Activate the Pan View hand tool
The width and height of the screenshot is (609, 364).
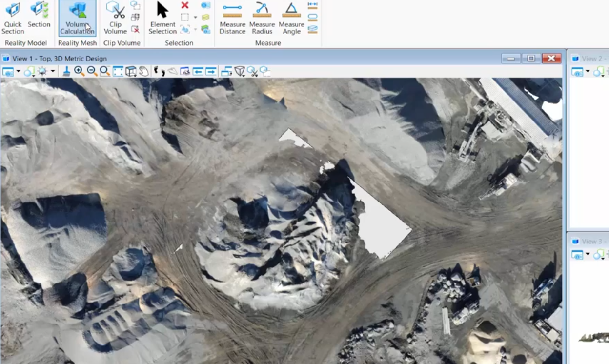point(143,72)
